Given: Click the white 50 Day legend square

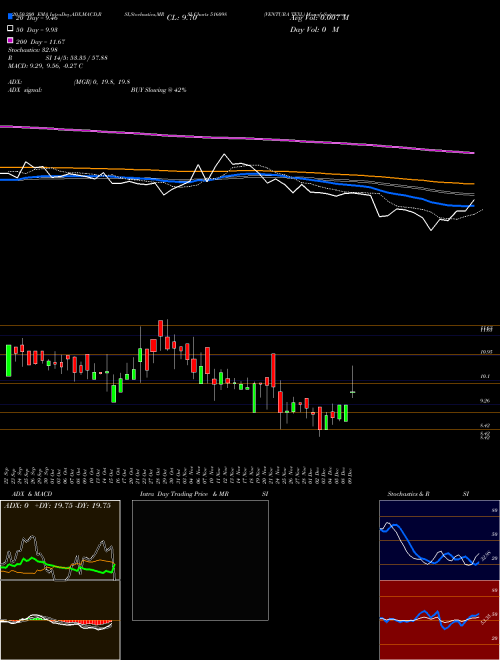Looking at the screenshot, I should click(10, 29).
